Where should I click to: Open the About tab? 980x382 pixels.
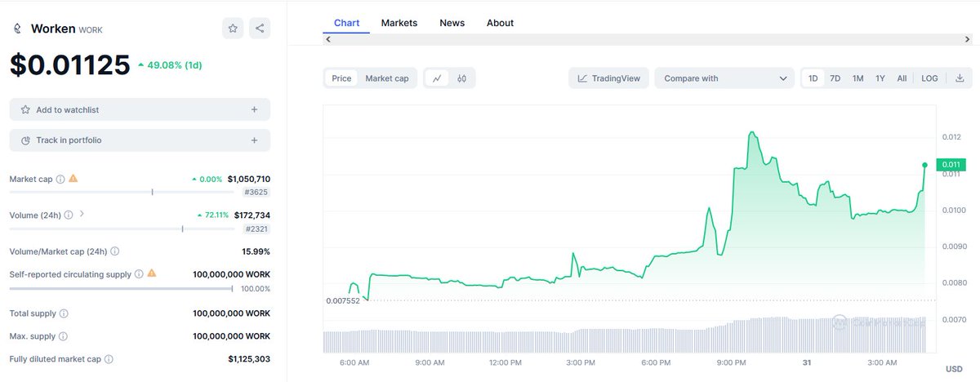(500, 23)
